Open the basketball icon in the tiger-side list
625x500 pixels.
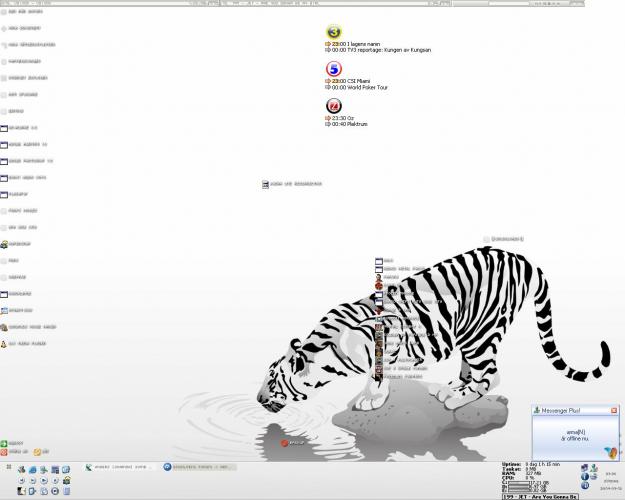[x=379, y=286]
